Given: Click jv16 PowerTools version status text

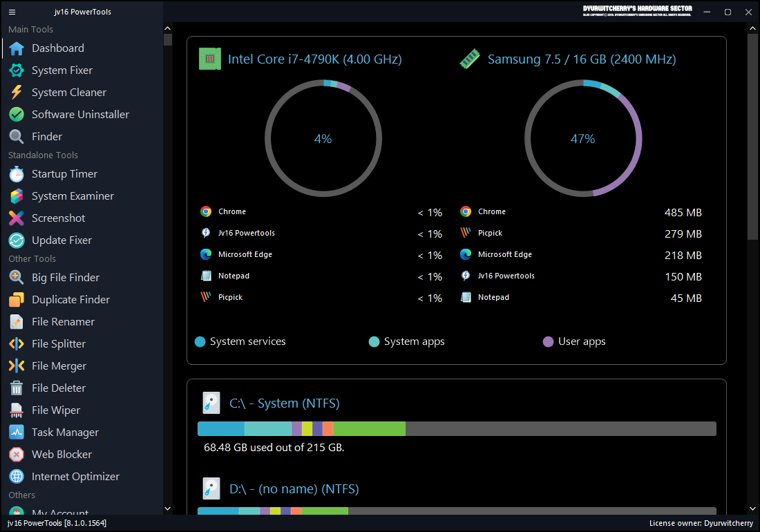Looking at the screenshot, I should click(57, 523).
